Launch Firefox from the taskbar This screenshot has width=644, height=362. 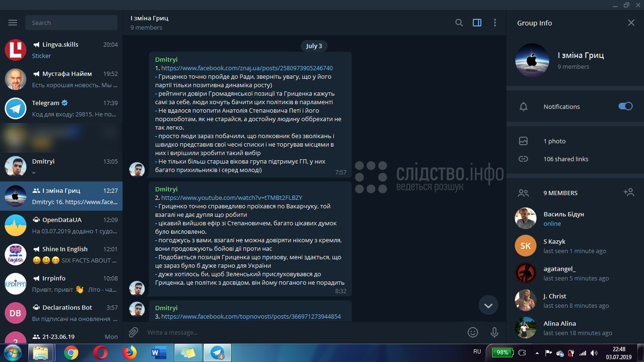(129, 353)
